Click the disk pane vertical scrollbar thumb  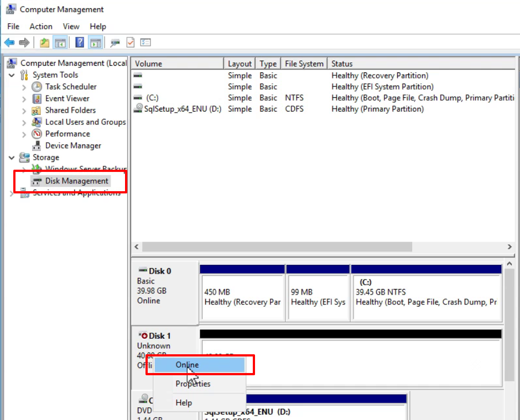[x=509, y=325]
